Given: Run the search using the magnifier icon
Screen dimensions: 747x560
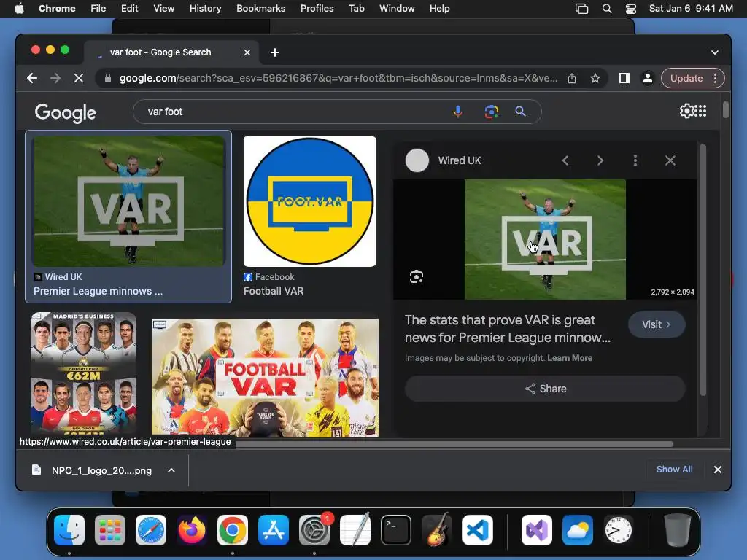Looking at the screenshot, I should tap(520, 112).
